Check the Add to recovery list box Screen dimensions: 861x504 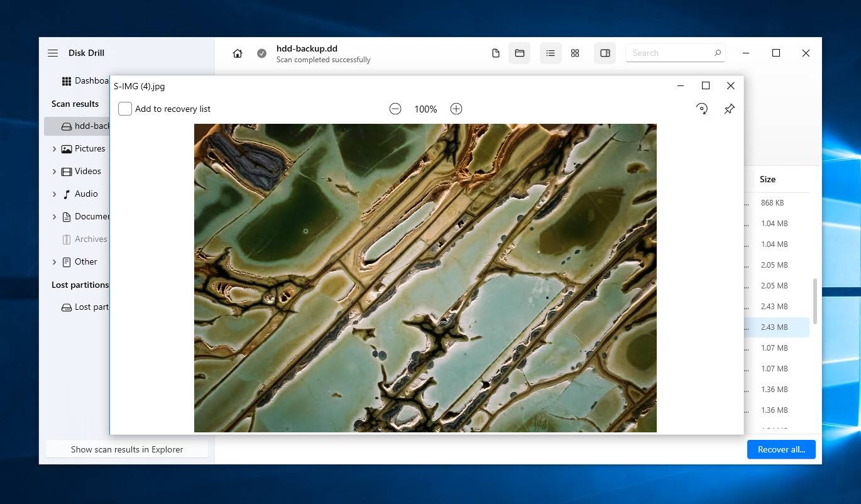(125, 109)
